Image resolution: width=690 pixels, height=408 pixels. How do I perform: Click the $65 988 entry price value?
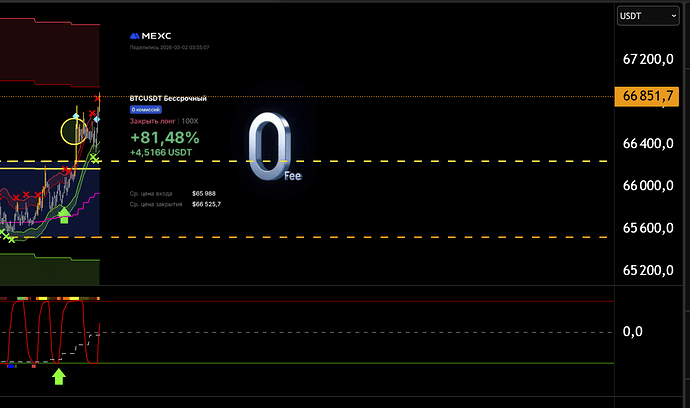(x=204, y=193)
